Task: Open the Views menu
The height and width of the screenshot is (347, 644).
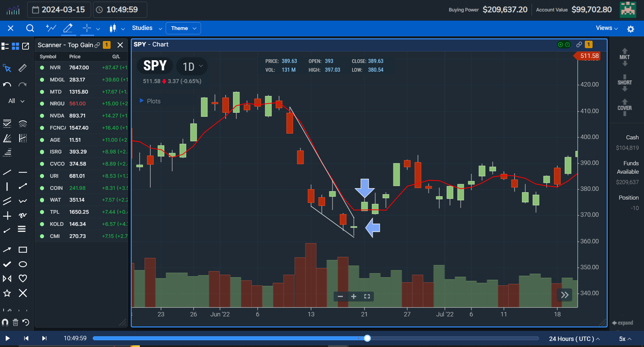Action: click(x=606, y=28)
